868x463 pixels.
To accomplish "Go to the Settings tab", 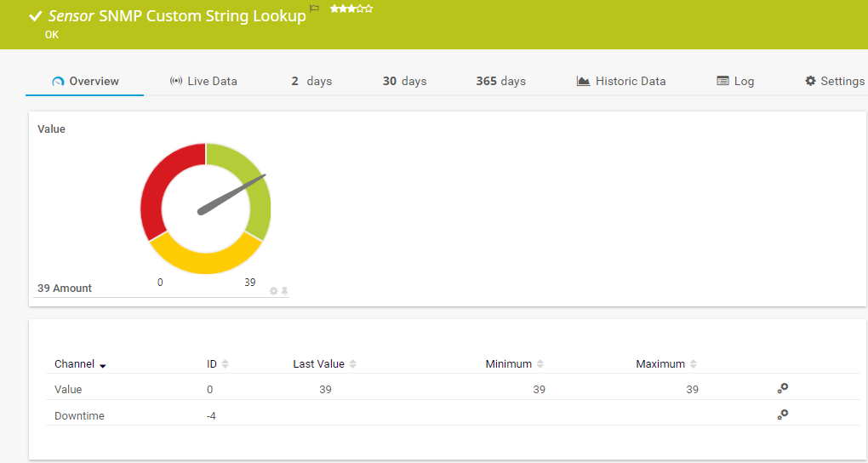I will pos(835,81).
